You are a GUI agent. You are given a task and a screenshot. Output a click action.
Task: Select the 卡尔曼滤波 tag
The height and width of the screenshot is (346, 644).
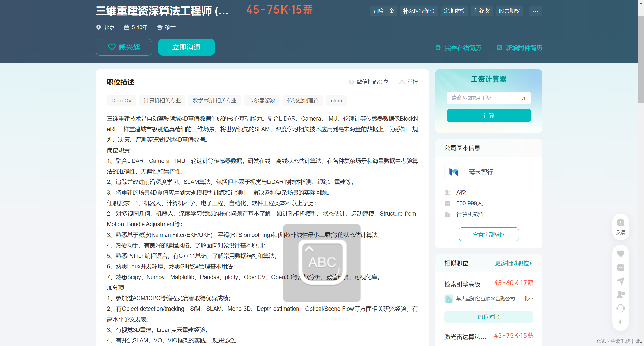(x=262, y=101)
